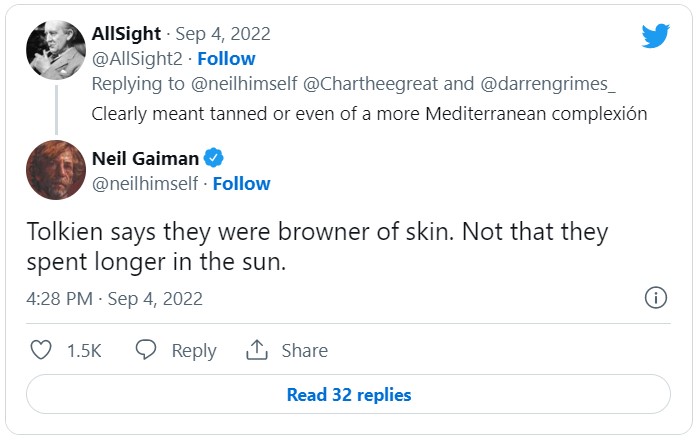The width and height of the screenshot is (699, 443).
Task: Open the @AllSight2 handle link
Action: tap(136, 58)
